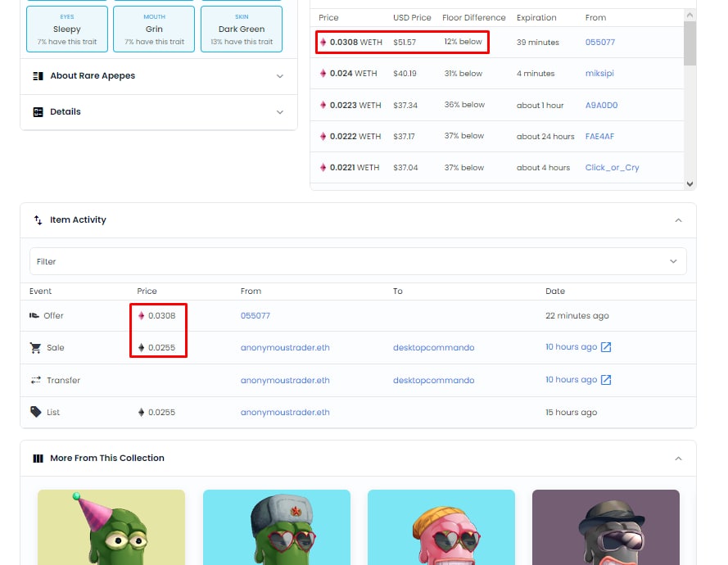Click WETH icon beside 0.0223 offer
Viewport: 728px width, 565px height.
(x=323, y=105)
